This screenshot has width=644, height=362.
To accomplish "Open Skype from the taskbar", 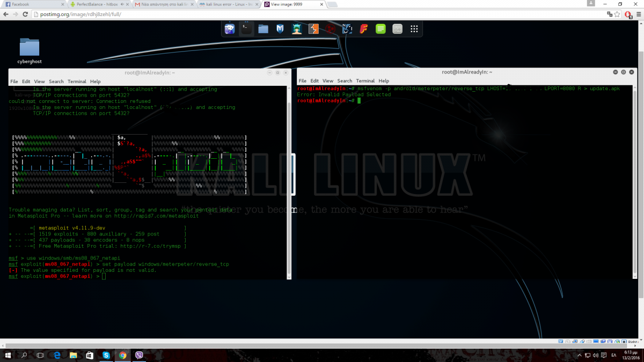I will coord(106,355).
